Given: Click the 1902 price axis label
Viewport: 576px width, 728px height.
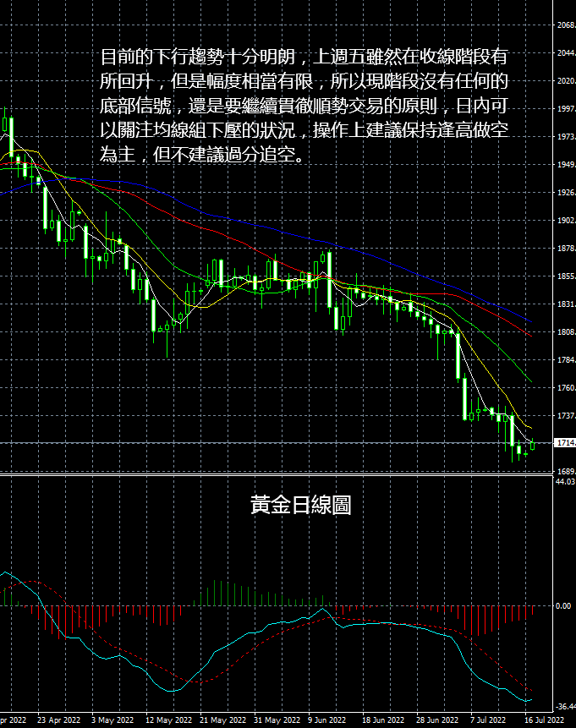Looking at the screenshot, I should pyautogui.click(x=566, y=221).
